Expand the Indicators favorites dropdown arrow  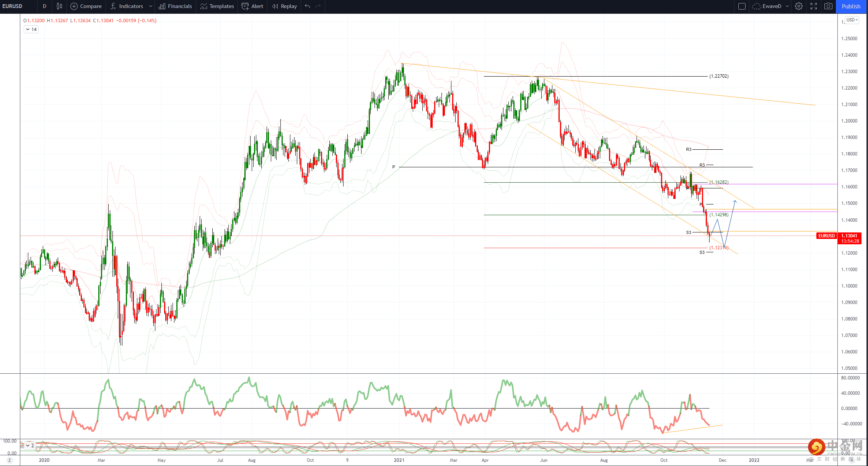(151, 6)
